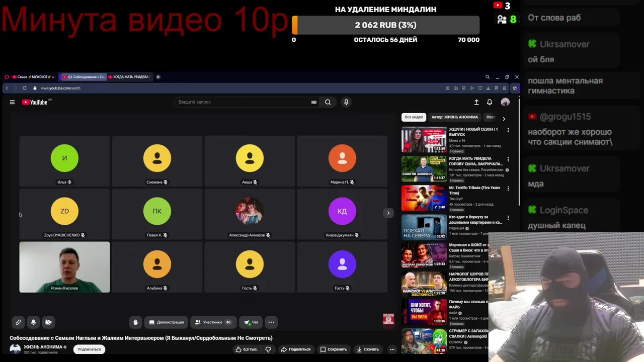Open the YouTube hamburger guide menu

pyautogui.click(x=12, y=102)
